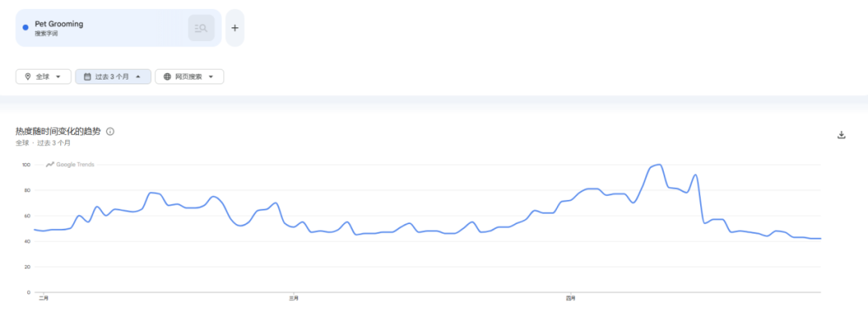The height and width of the screenshot is (322, 868).
Task: Collapse the 过去 3 个月 time range arrow
Action: tap(138, 77)
